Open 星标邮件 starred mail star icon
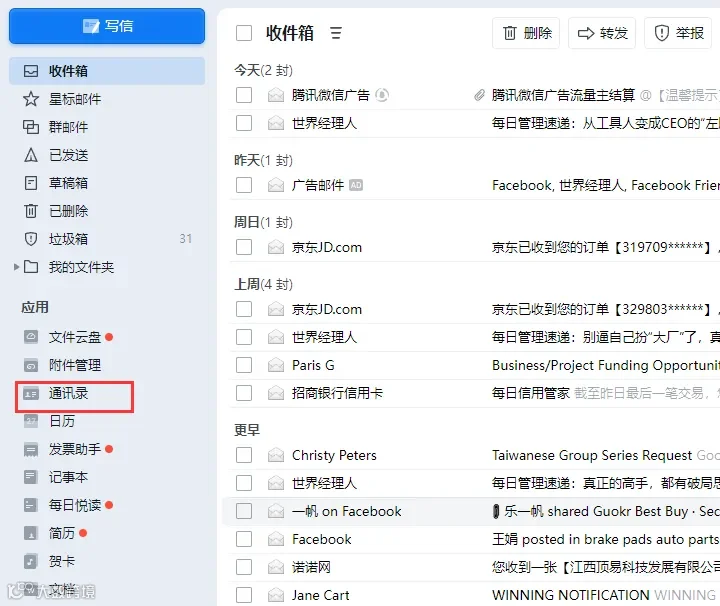Viewport: 720px width, 606px height. (31, 99)
